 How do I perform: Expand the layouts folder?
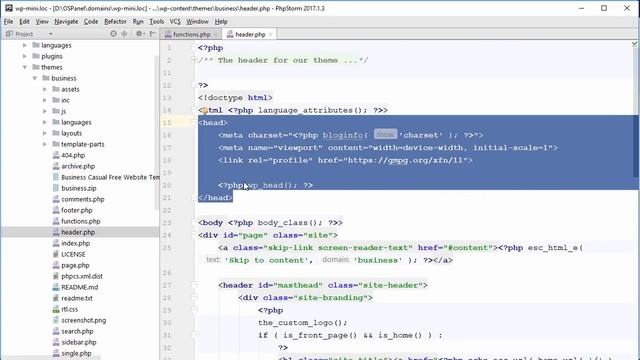tap(44, 133)
